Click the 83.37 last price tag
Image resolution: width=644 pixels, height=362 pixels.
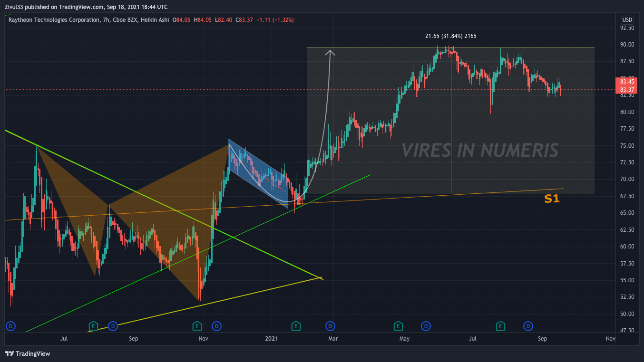(x=625, y=90)
